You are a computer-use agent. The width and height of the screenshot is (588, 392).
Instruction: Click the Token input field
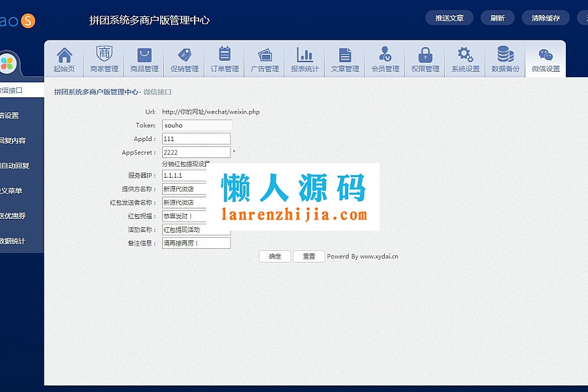pyautogui.click(x=197, y=125)
